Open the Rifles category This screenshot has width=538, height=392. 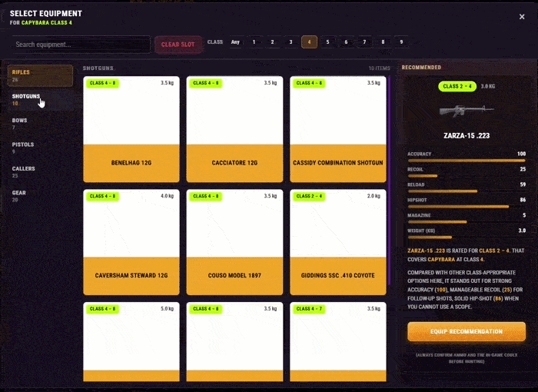click(x=40, y=75)
